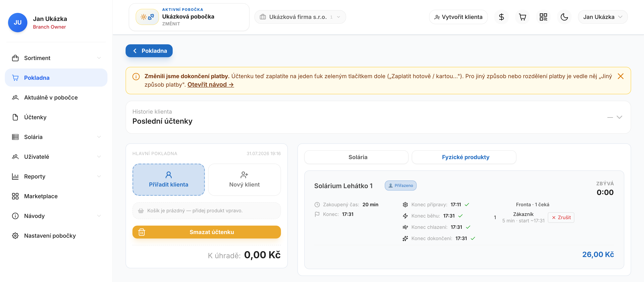Image resolution: width=644 pixels, height=282 pixels.
Task: Click the info icon in yellow notice
Action: 136,77
